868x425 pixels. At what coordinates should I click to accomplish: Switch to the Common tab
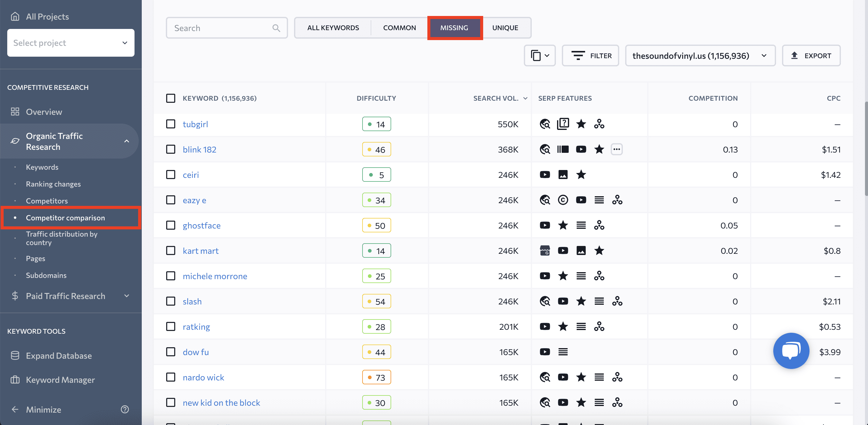[399, 28]
